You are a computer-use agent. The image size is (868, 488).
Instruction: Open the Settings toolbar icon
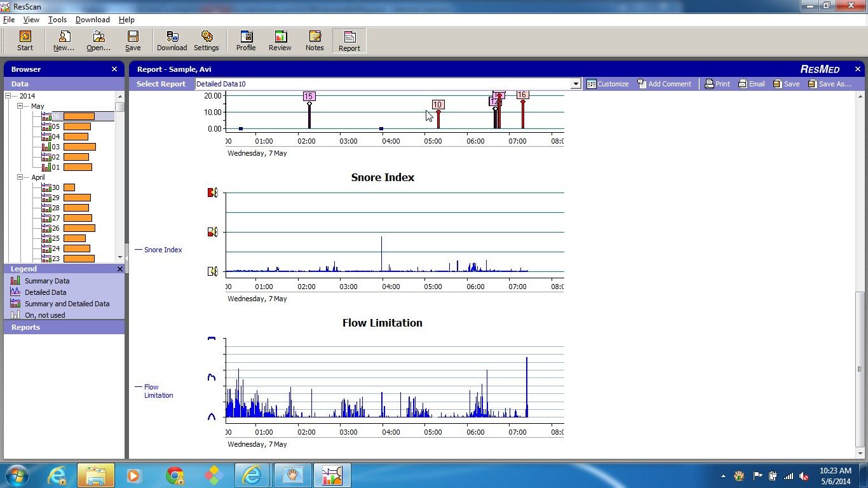coord(206,41)
